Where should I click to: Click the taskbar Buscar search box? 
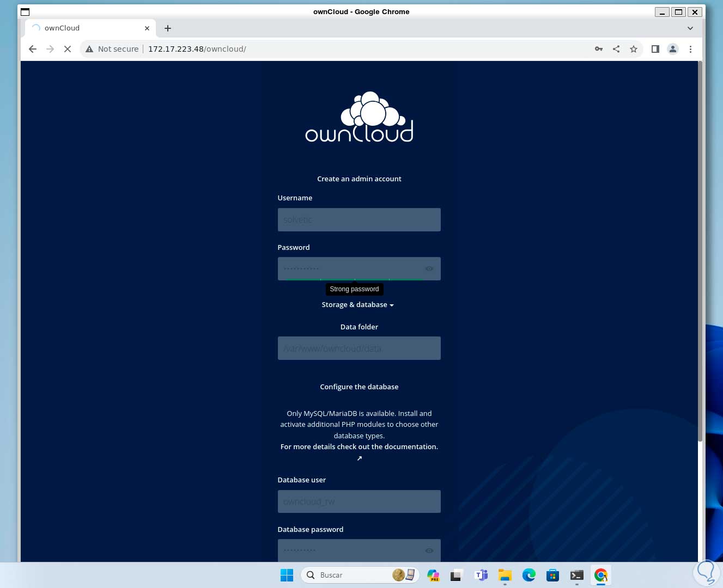click(x=360, y=575)
